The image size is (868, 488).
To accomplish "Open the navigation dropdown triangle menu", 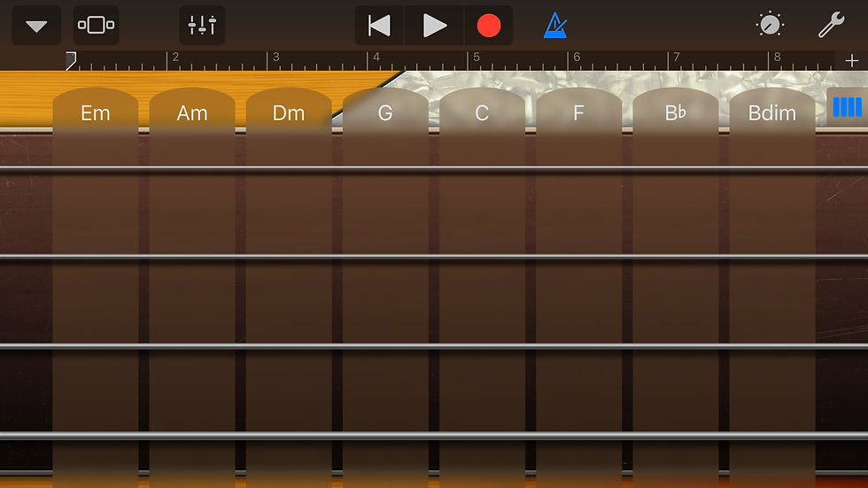I will [x=36, y=26].
